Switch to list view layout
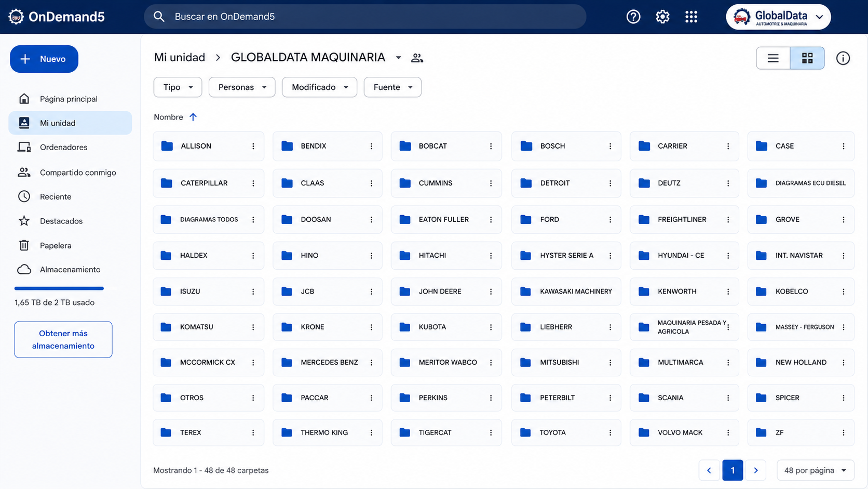The image size is (868, 489). point(773,58)
